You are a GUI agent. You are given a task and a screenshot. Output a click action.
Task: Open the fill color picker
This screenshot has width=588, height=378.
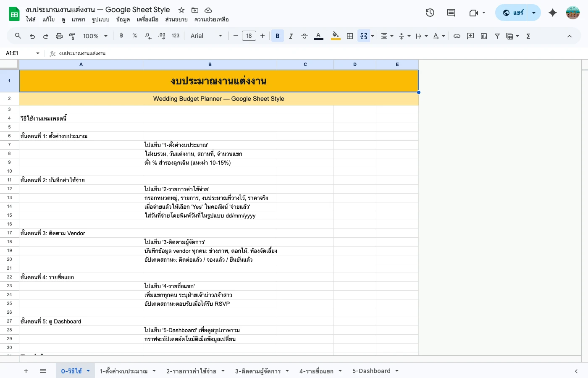335,36
